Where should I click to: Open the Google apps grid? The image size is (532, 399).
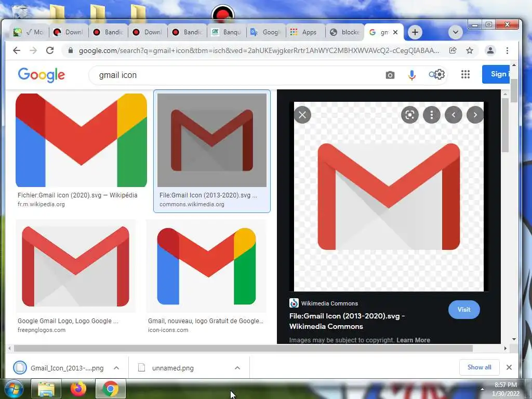click(465, 74)
